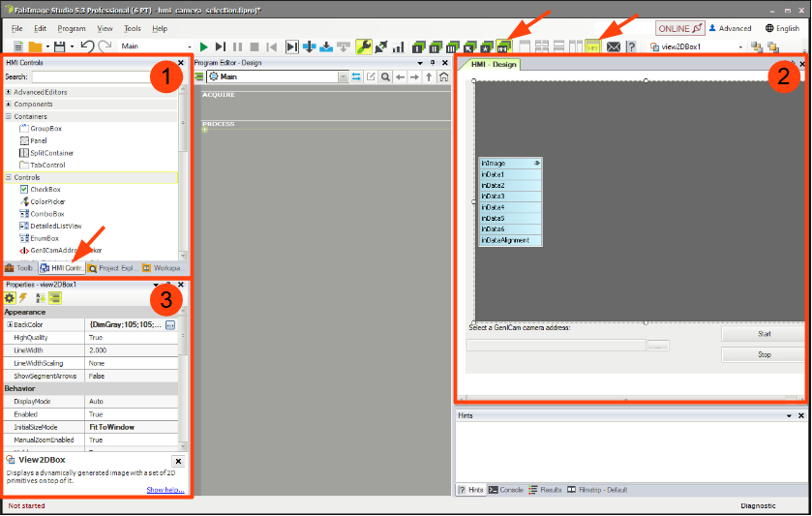Switch to Filmstrip - Default tab
The height and width of the screenshot is (516, 812).
pyautogui.click(x=597, y=490)
